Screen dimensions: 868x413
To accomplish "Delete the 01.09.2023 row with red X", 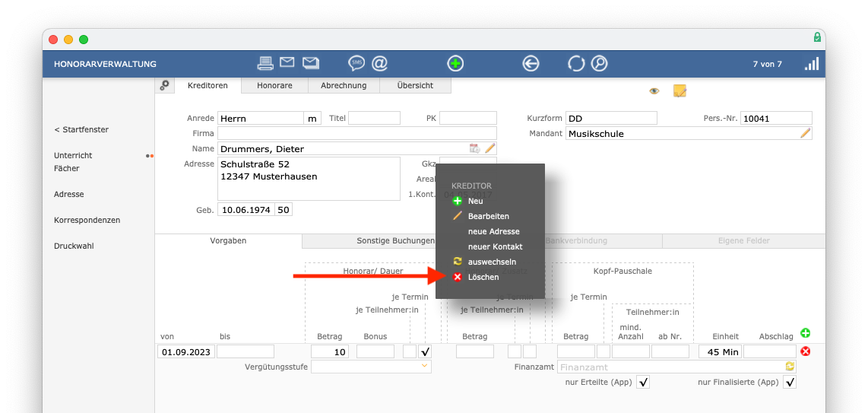I will click(806, 351).
